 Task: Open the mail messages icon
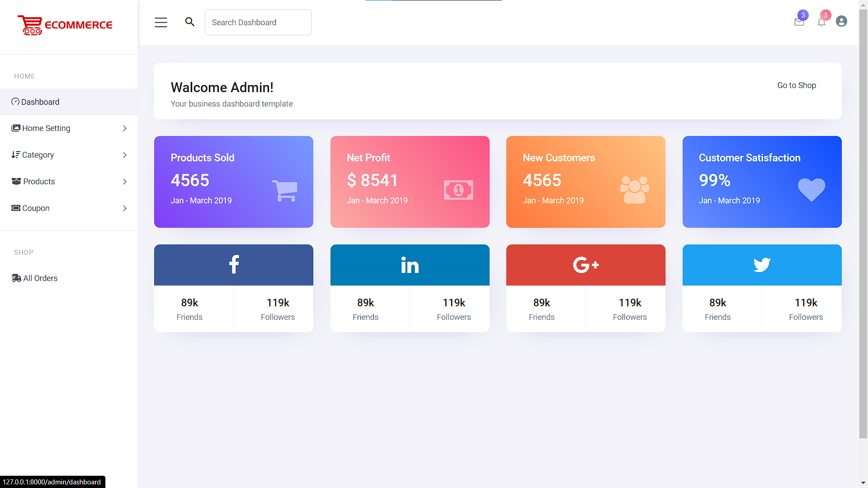799,22
